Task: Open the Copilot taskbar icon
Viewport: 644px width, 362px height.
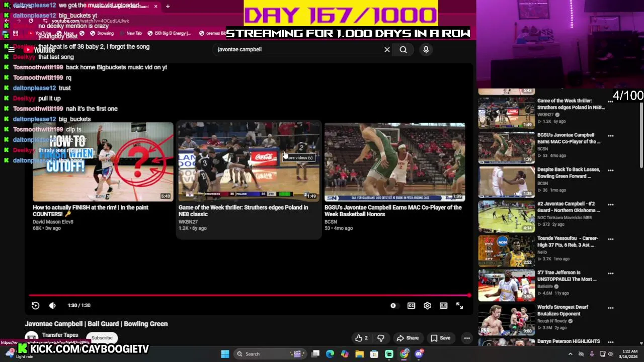Action: click(x=345, y=354)
